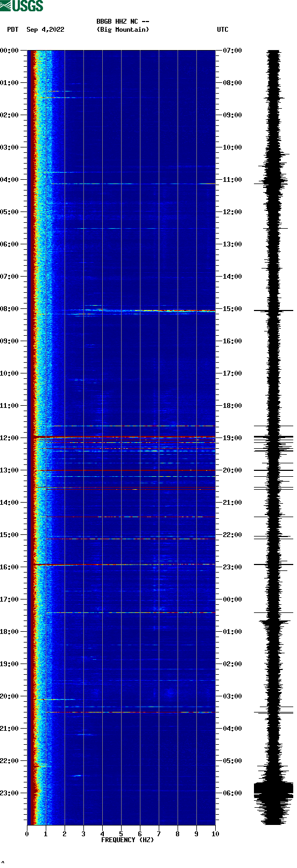This screenshot has width=297, height=868.
Task: Click the USGS logo
Action: pos(22,6)
